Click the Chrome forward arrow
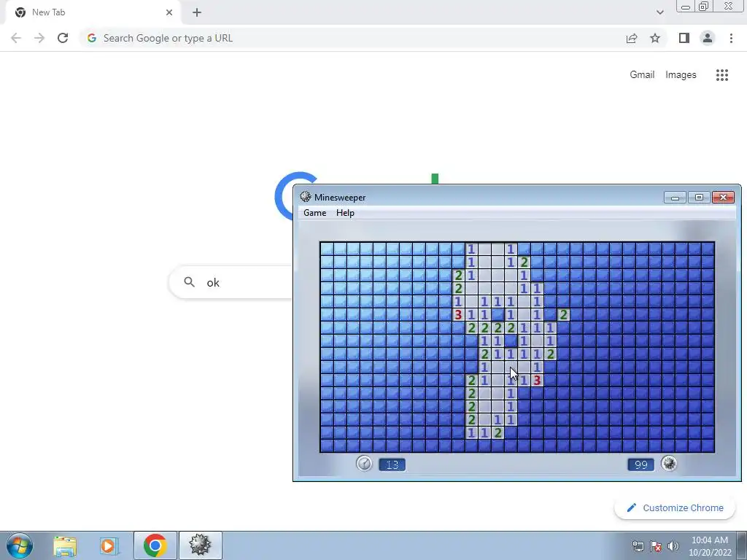Viewport: 747px width, 560px height. coord(39,38)
